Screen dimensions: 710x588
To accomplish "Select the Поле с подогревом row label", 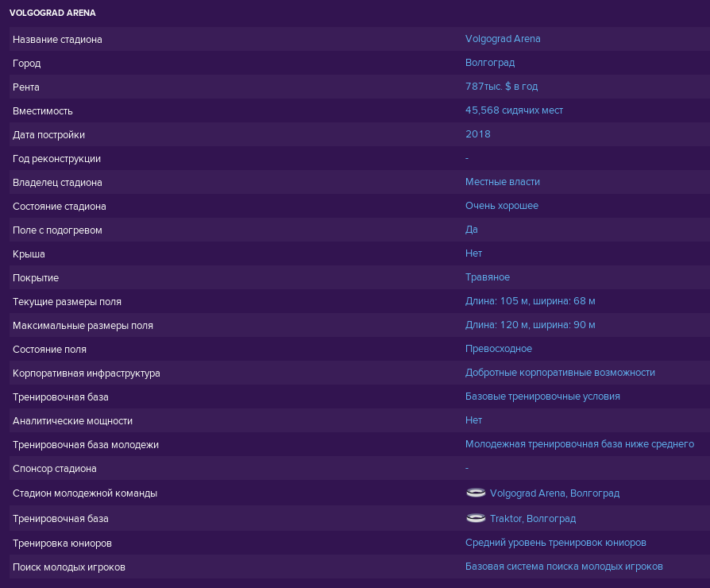I will pos(57,230).
